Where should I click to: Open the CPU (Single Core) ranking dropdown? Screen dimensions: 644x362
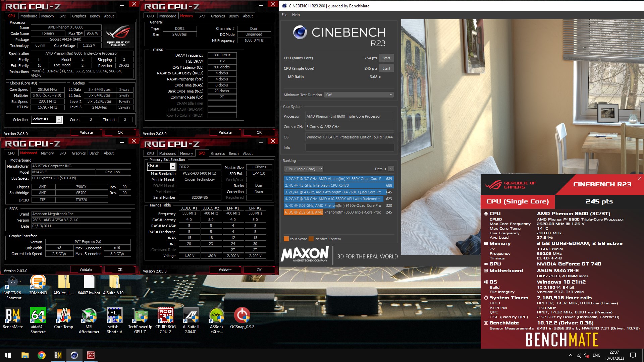304,169
